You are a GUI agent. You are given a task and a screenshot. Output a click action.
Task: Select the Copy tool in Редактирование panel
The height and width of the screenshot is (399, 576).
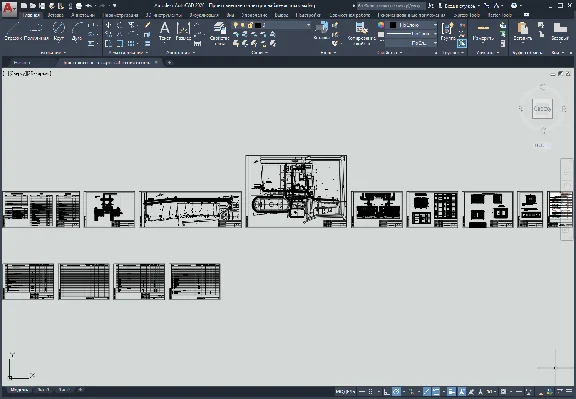(x=108, y=34)
